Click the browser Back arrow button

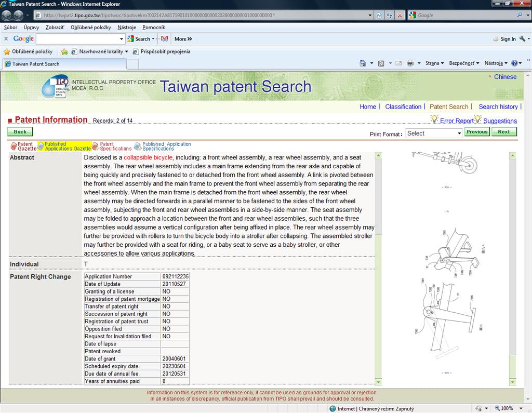click(7, 15)
